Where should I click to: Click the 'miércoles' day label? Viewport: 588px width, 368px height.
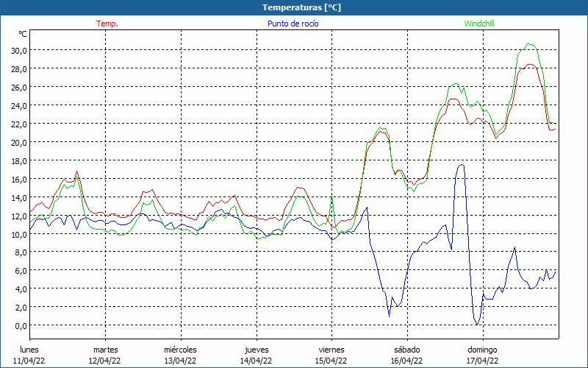[x=180, y=350]
